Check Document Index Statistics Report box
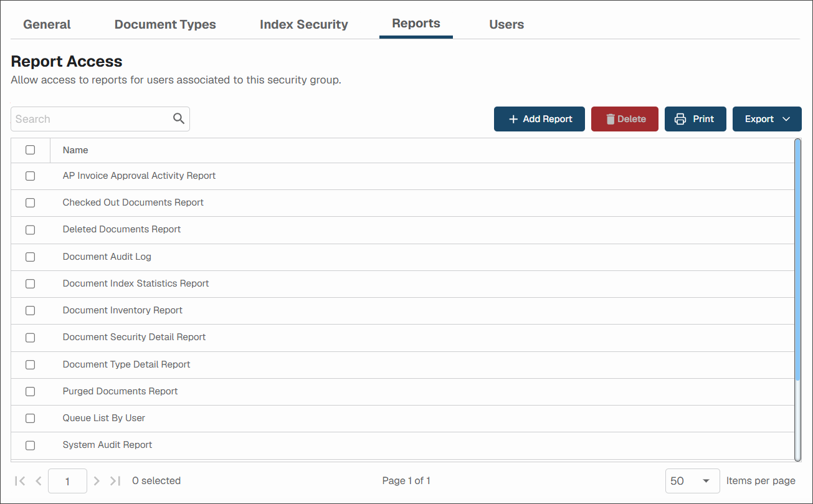Image resolution: width=813 pixels, height=504 pixels. (x=30, y=283)
